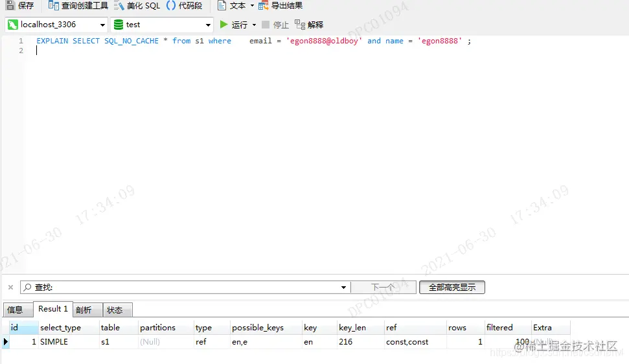Run the query with green play button
This screenshot has height=364, width=629.
[224, 25]
